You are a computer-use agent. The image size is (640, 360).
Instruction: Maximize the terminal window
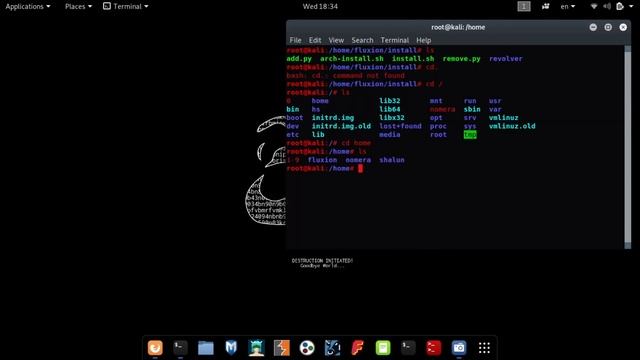tap(608, 27)
